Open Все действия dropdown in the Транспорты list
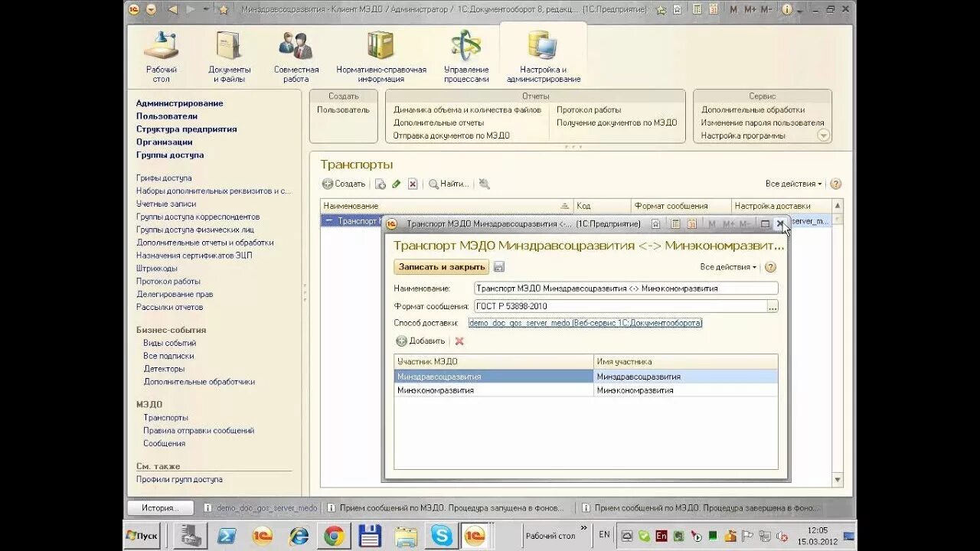The image size is (980, 551). 793,184
